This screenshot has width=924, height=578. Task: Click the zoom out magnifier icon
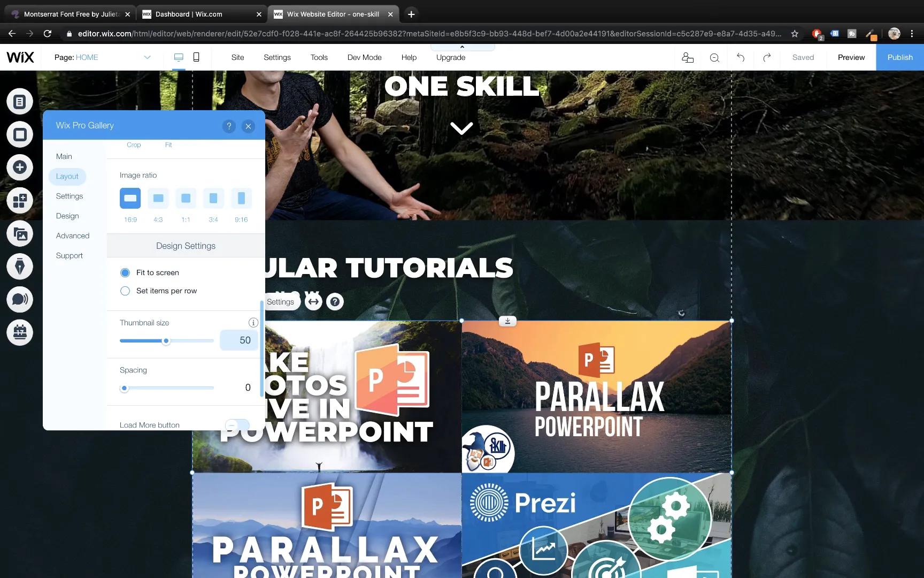[714, 57]
